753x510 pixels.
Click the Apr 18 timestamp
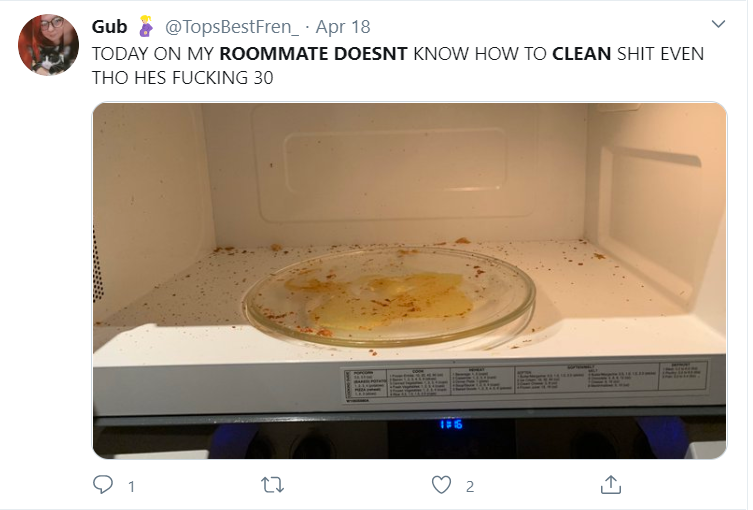[x=343, y=27]
